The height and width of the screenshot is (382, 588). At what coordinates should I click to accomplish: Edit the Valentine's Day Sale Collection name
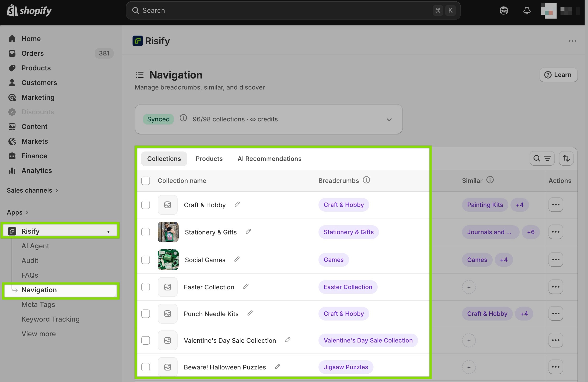(x=288, y=340)
